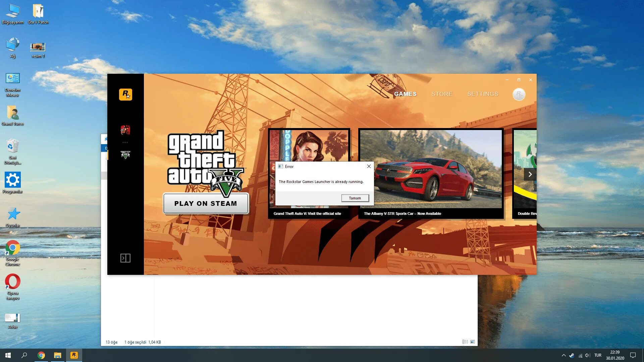The image size is (644, 362).
Task: Open the taskbar clock and date
Action: click(x=615, y=355)
